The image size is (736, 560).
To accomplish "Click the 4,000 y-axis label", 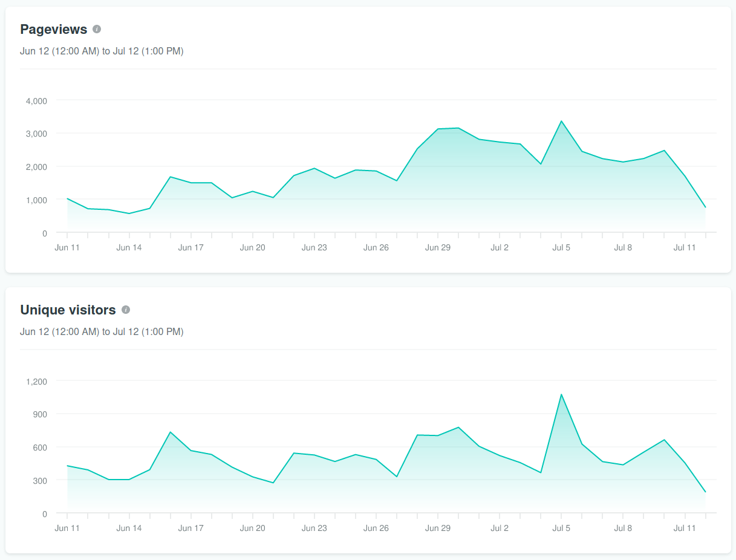I will (x=36, y=101).
